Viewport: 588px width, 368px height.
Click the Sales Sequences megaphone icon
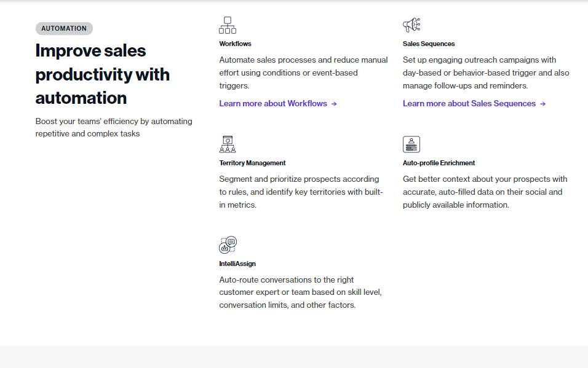click(411, 25)
